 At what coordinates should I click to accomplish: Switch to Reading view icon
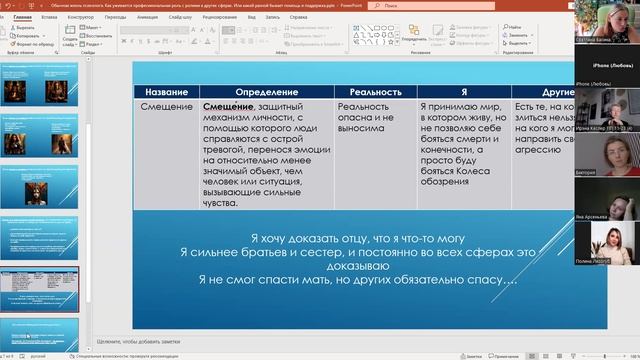click(560, 356)
